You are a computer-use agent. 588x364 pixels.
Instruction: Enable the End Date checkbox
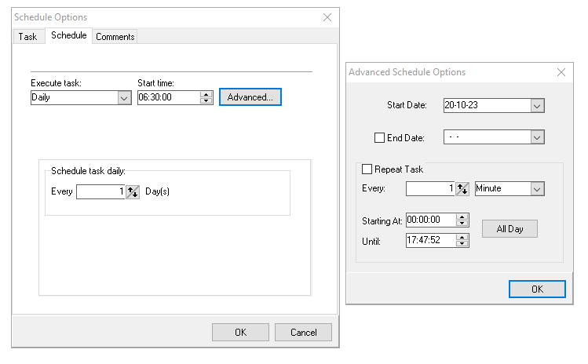379,137
